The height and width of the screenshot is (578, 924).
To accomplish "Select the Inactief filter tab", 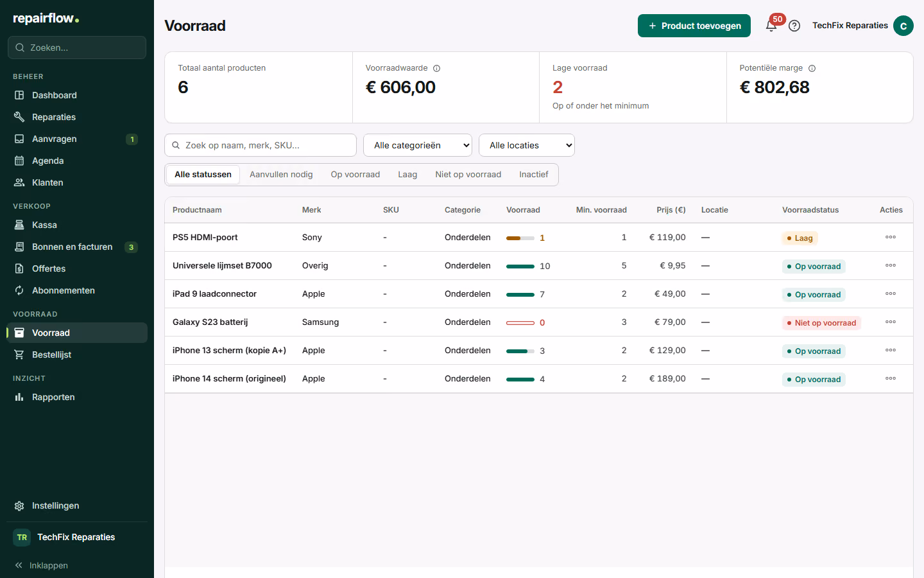I will (534, 175).
